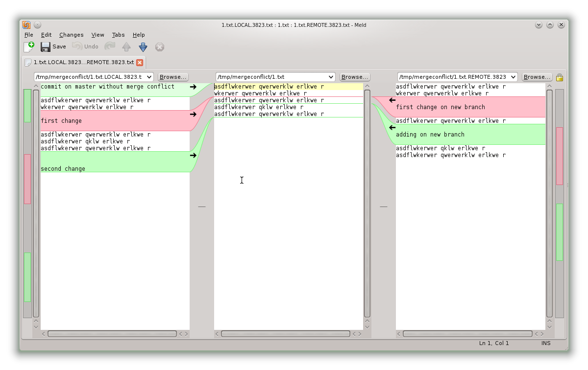Browse for the REMOTE pane file
This screenshot has height=370, width=588.
537,77
